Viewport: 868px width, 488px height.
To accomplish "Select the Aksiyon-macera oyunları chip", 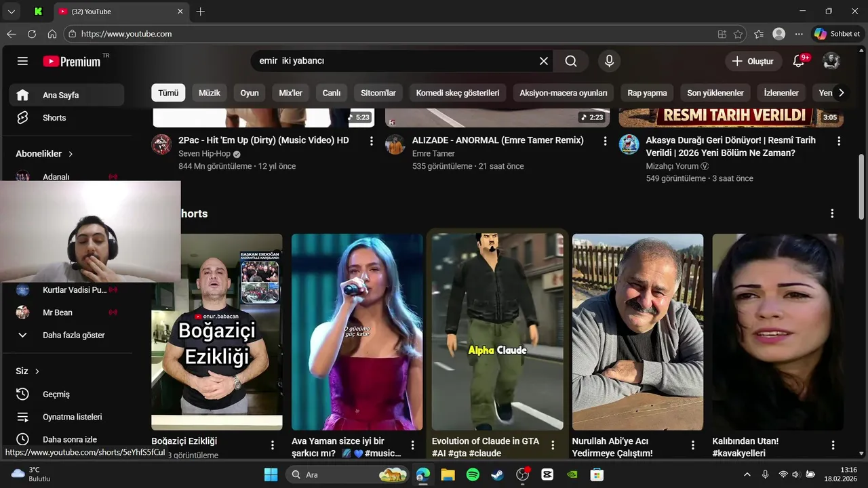I will click(564, 93).
